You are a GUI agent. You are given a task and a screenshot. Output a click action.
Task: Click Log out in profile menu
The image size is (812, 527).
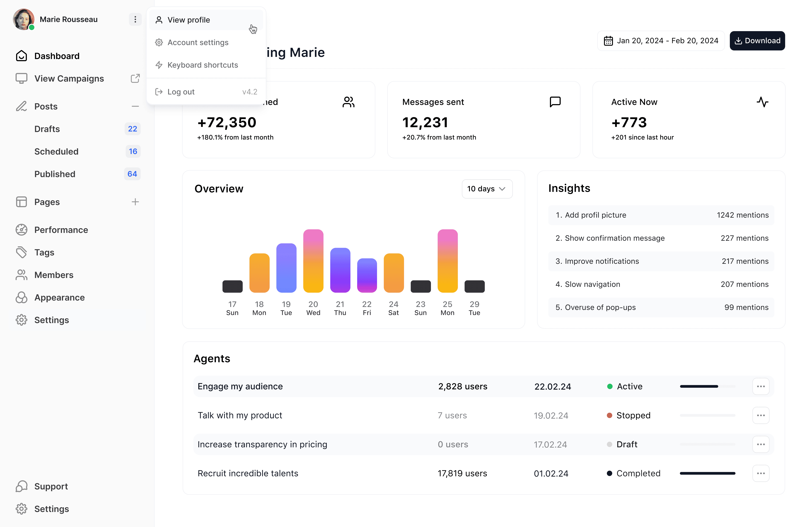[181, 92]
